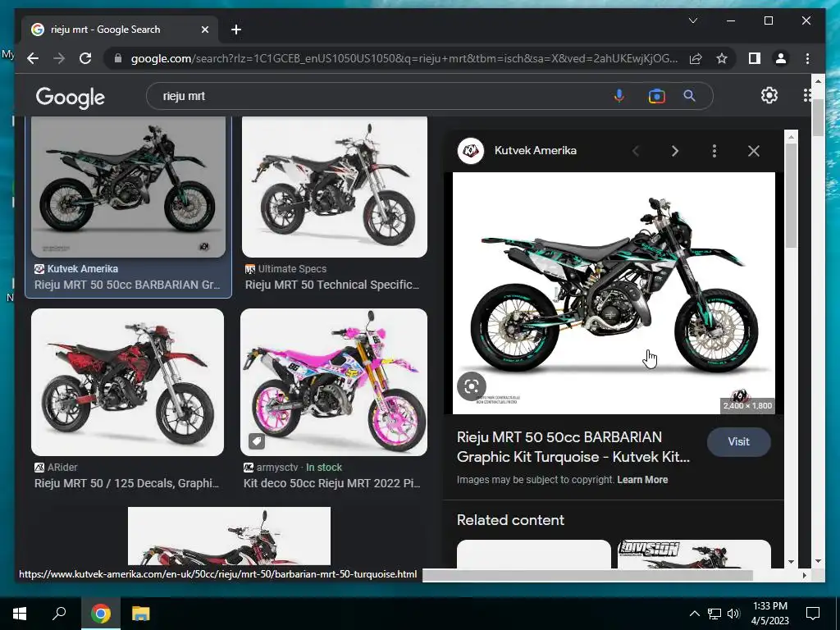Viewport: 840px width, 630px height.
Task: Open armysctv pink bike thumbnail
Action: (334, 382)
